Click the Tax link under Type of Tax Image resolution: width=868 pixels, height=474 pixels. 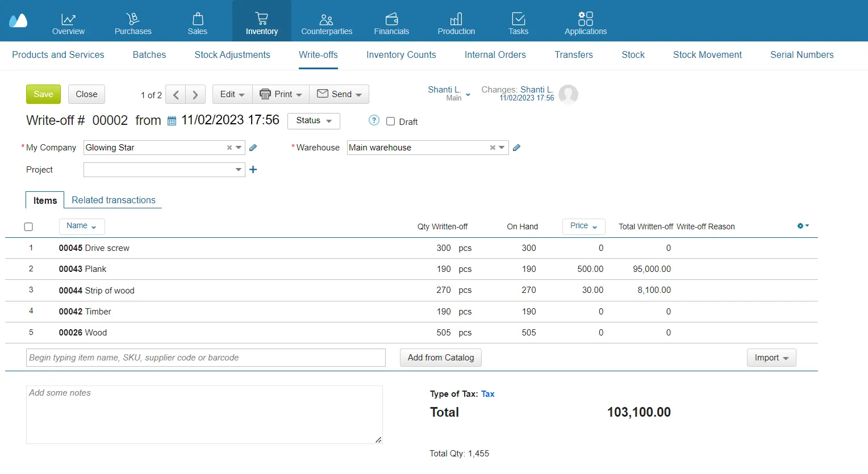(x=487, y=393)
